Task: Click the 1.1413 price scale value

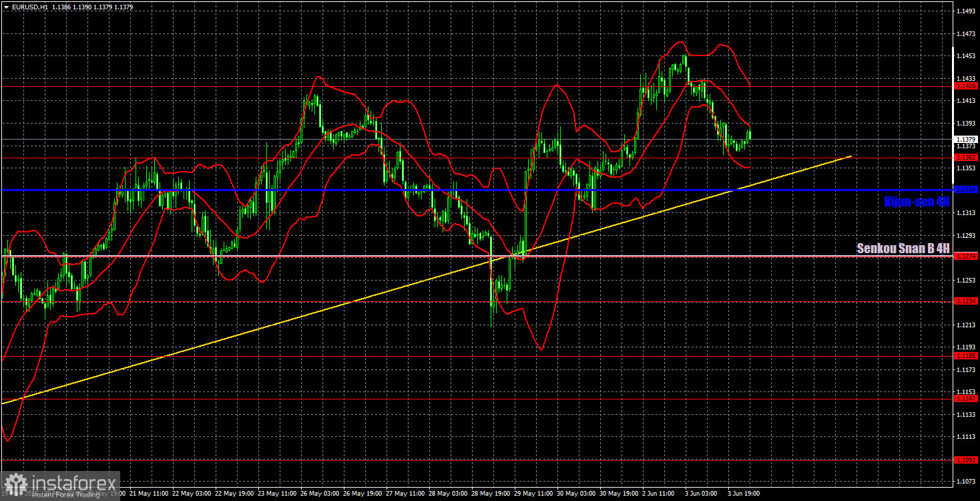Action: click(x=967, y=102)
